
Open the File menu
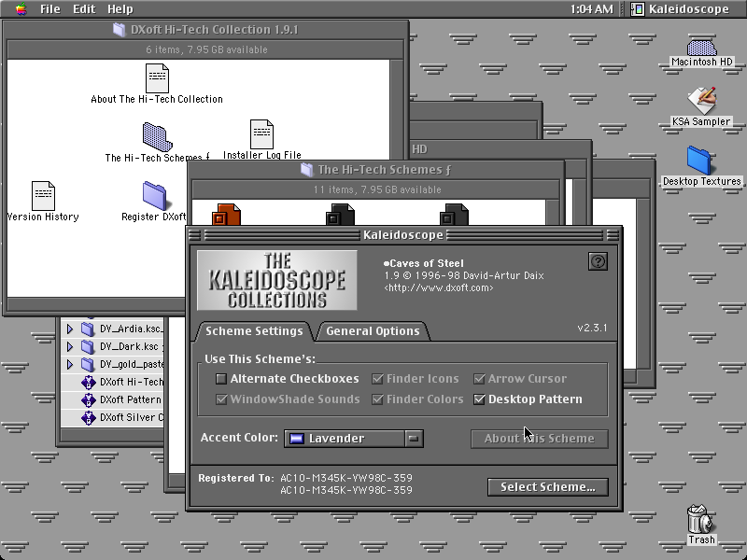coord(50,9)
